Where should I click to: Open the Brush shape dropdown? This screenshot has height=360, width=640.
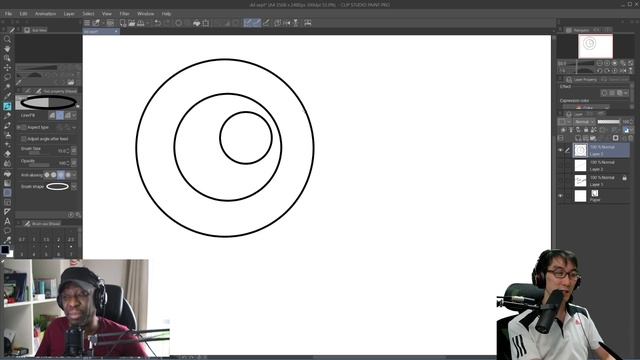click(x=74, y=187)
